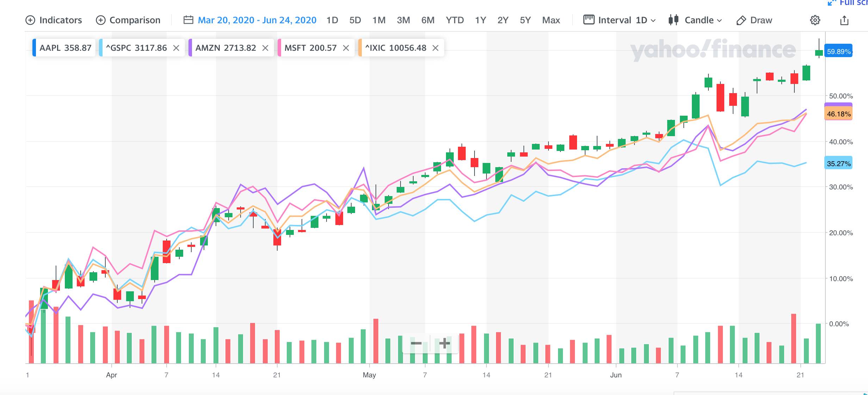
Task: Select the 3M time range
Action: point(403,20)
